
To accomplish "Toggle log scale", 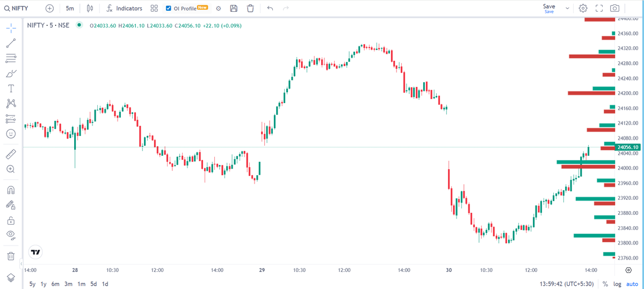I will point(617,284).
